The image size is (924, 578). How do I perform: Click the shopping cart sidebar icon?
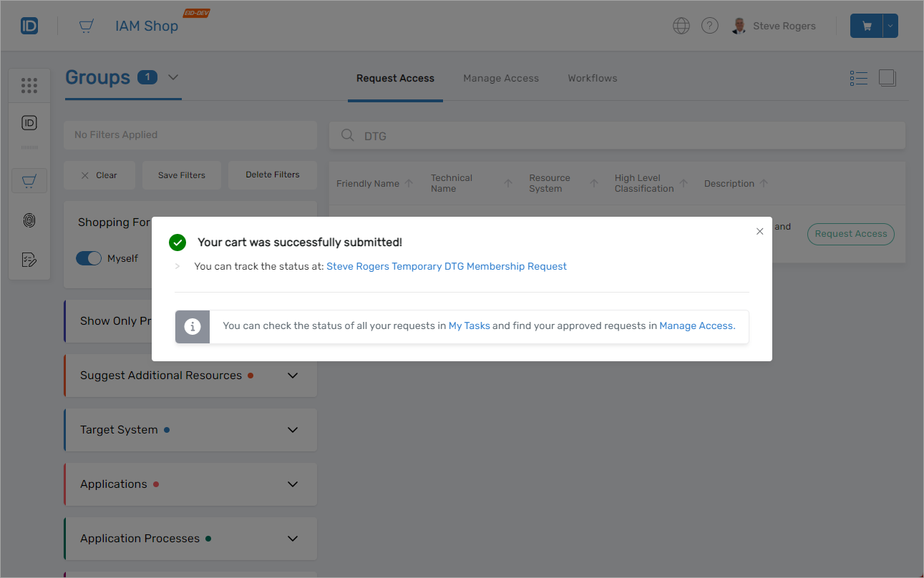click(x=29, y=182)
